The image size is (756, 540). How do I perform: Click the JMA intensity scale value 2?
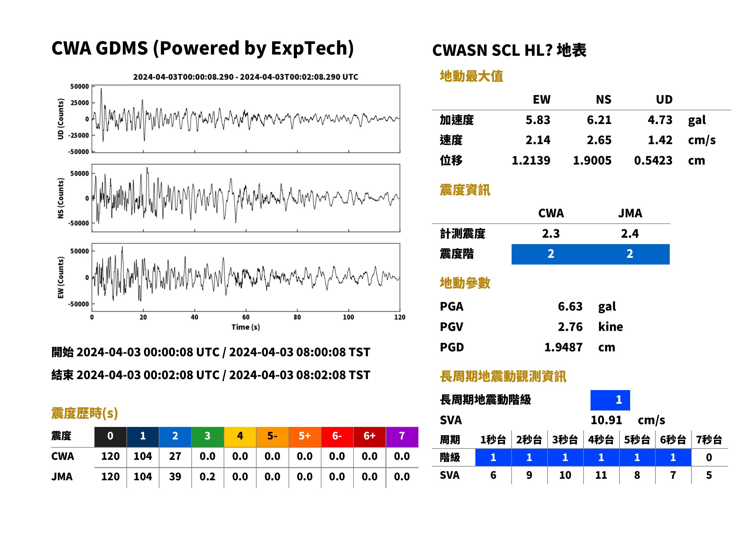coord(630,254)
